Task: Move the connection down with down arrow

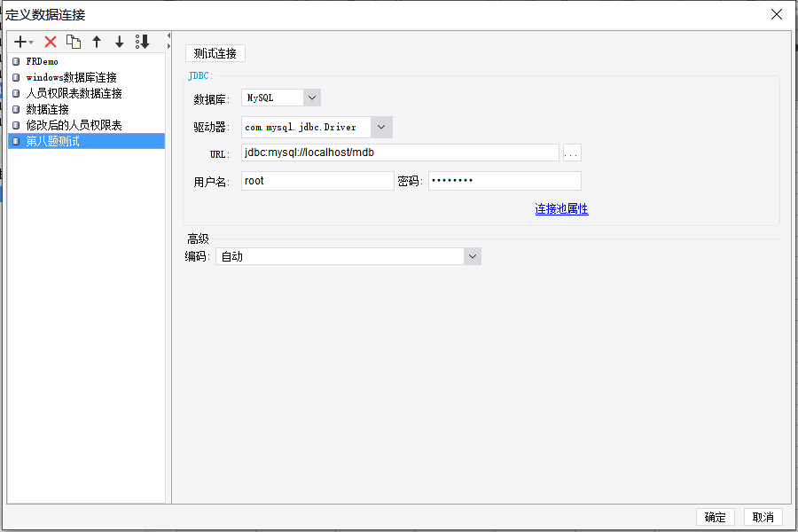Action: pyautogui.click(x=119, y=42)
